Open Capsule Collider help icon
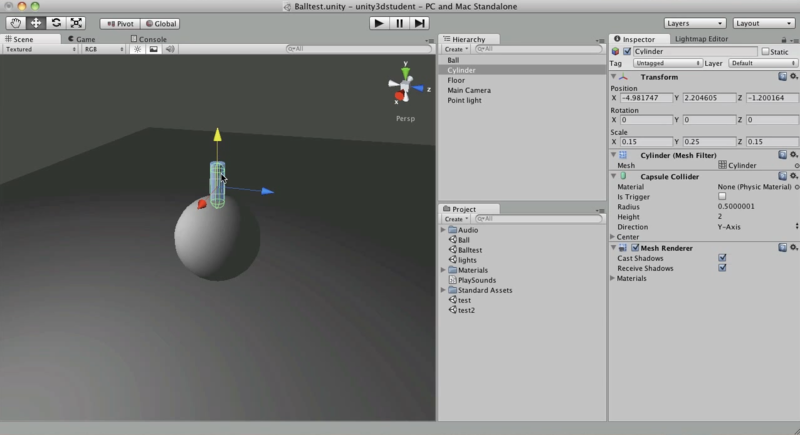The height and width of the screenshot is (435, 800). tap(782, 176)
